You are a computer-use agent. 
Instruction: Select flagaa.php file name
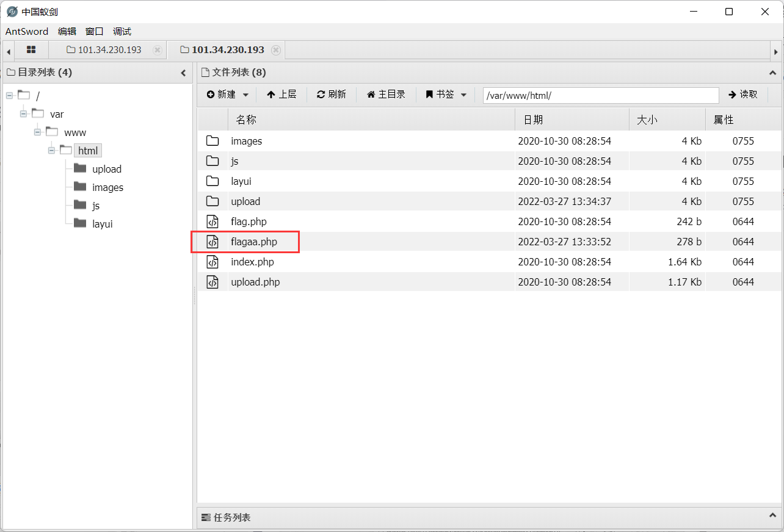(x=254, y=242)
